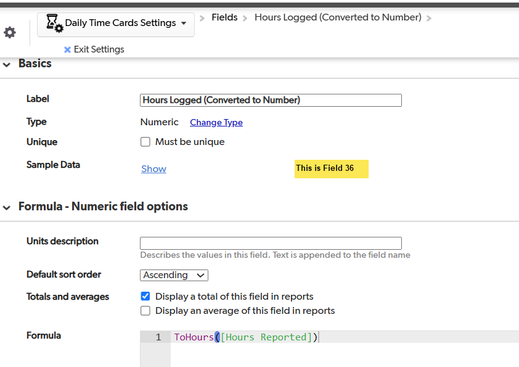This screenshot has height=367, width=519.
Task: Click the Units description input field
Action: 271,243
